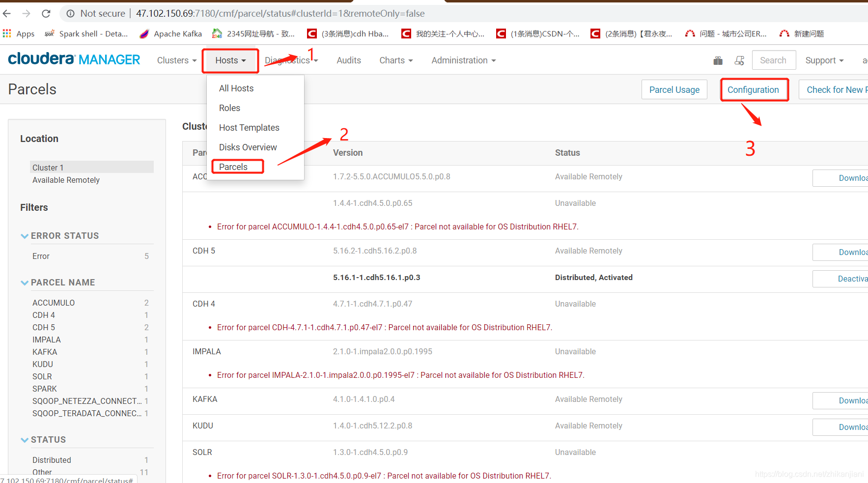This screenshot has width=868, height=483.
Task: Click the Search input field
Action: point(774,60)
